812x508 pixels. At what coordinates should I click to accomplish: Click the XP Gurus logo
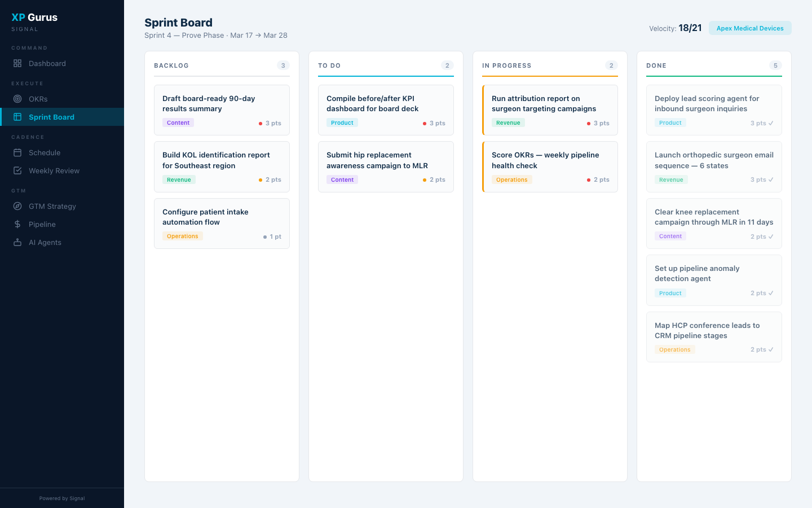35,17
